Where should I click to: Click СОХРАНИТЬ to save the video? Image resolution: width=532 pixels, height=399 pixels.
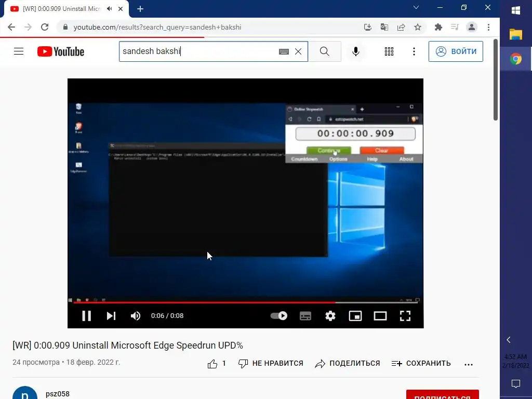point(421,364)
